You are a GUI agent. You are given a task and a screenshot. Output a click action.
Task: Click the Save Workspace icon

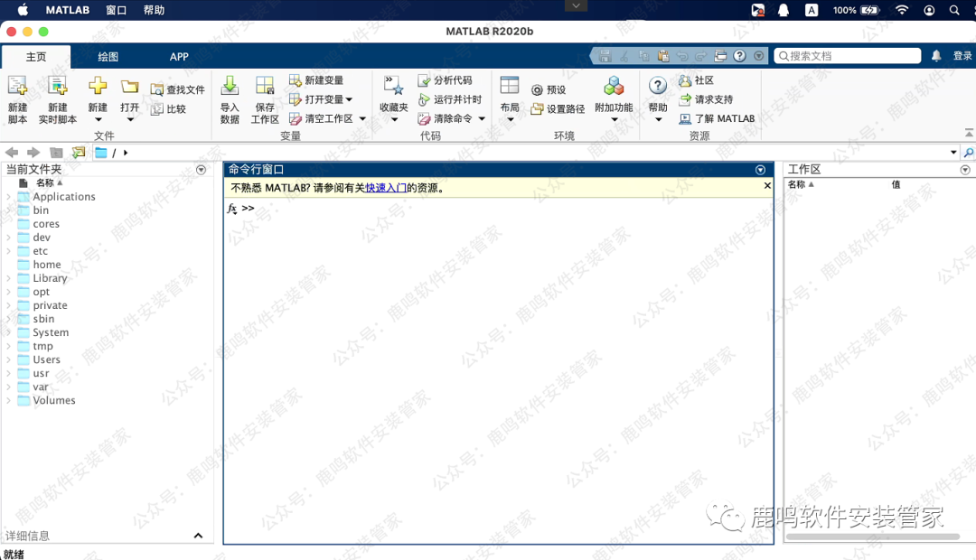[265, 87]
